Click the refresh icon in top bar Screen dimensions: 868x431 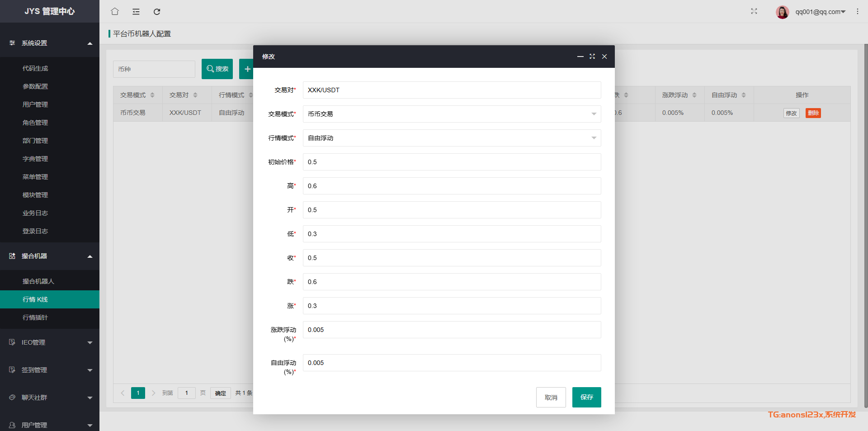(x=157, y=11)
